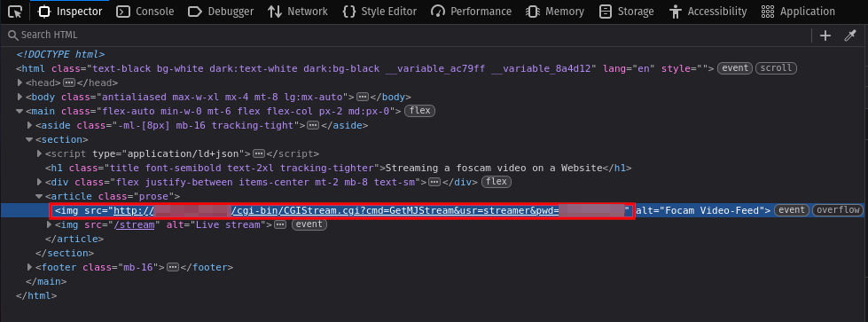The height and width of the screenshot is (322, 868).
Task: Collapse the section element node
Action: click(30, 139)
